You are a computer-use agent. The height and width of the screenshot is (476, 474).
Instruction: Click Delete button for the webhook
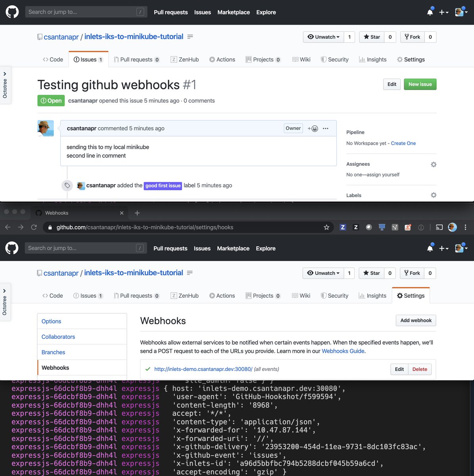(420, 369)
